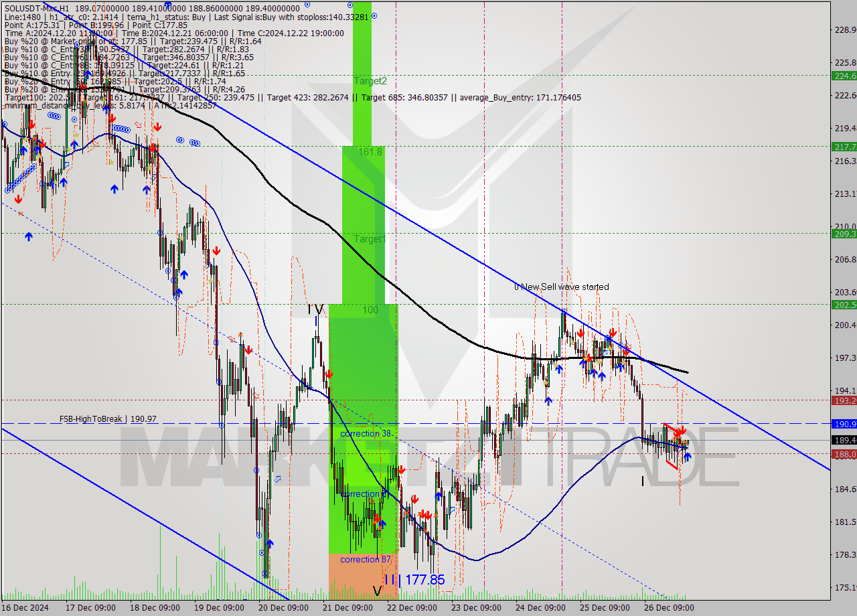
Task: Click the green 217.7 price tag
Action: click(x=844, y=147)
